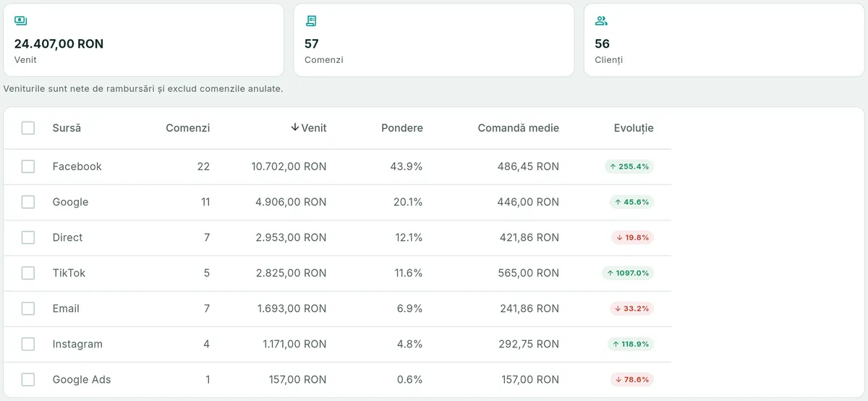Click average order 292,75 RON
The height and width of the screenshot is (401, 868).
click(529, 344)
